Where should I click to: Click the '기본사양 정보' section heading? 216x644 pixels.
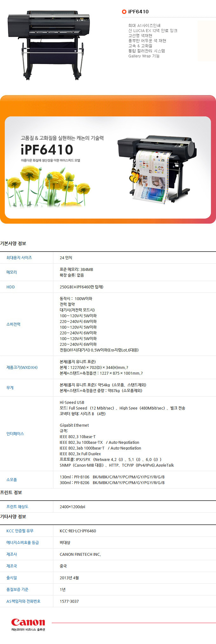(13, 243)
